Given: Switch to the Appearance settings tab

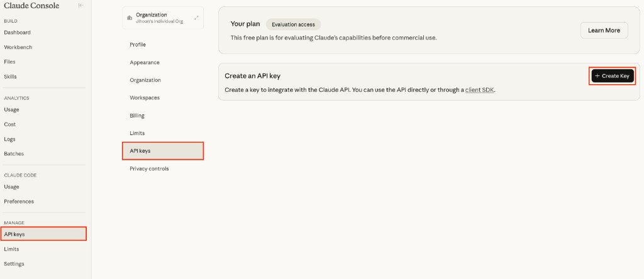Looking at the screenshot, I should tap(145, 63).
